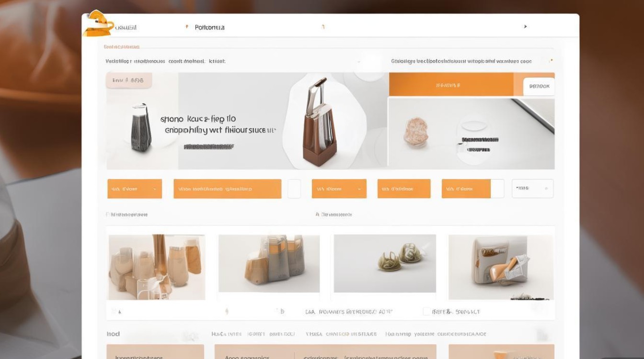This screenshot has height=359, width=644.
Task: Click the white end of the fifth orange filter bar
Action: (x=497, y=189)
